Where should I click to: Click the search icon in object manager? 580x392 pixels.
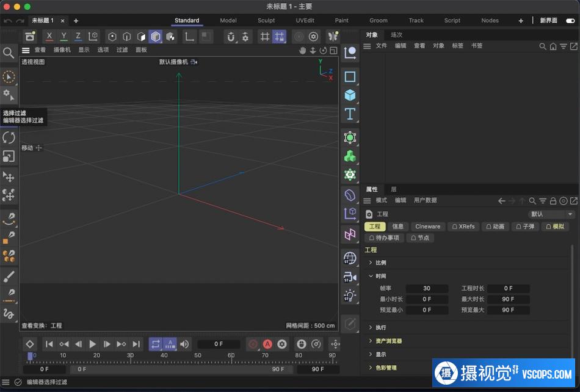(542, 46)
